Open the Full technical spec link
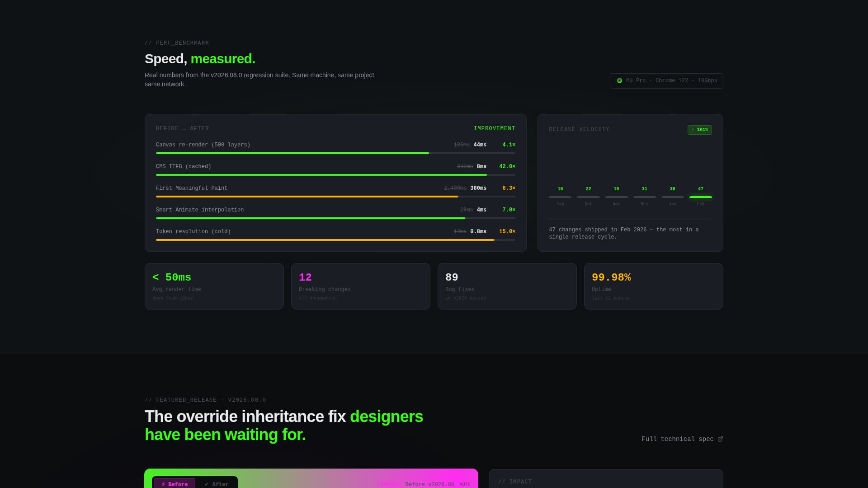 [682, 439]
